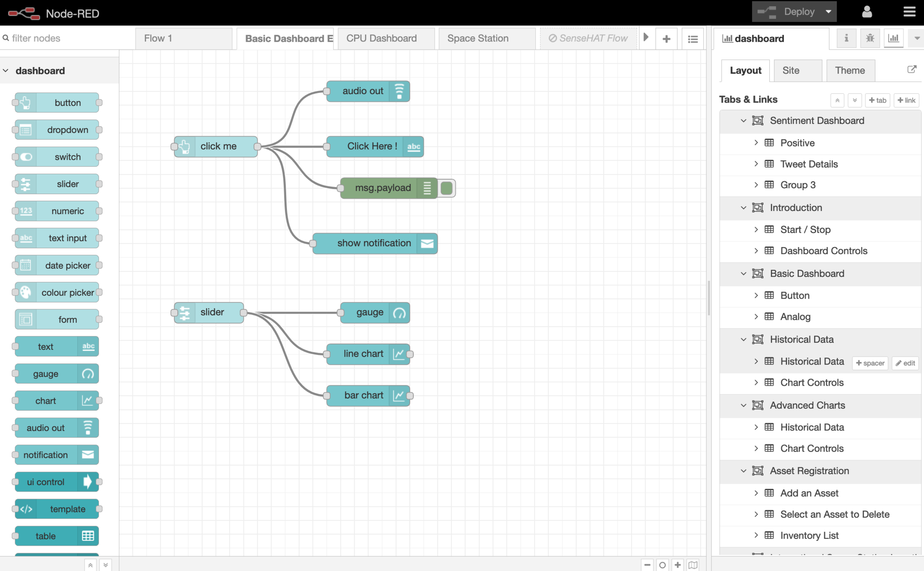The height and width of the screenshot is (571, 924).
Task: Open dashboard in new window icon
Action: [912, 69]
